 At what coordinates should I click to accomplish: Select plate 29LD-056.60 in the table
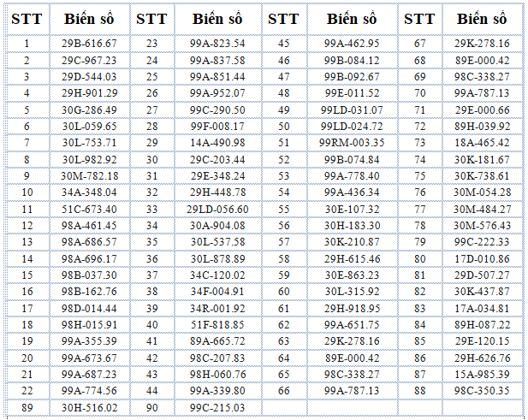click(x=217, y=210)
